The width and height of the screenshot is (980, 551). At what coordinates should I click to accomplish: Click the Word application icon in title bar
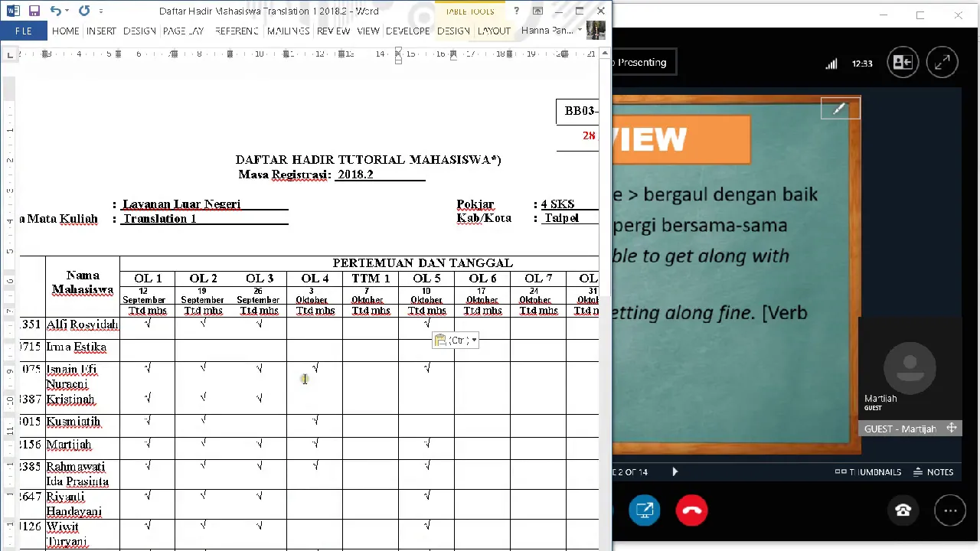click(13, 11)
